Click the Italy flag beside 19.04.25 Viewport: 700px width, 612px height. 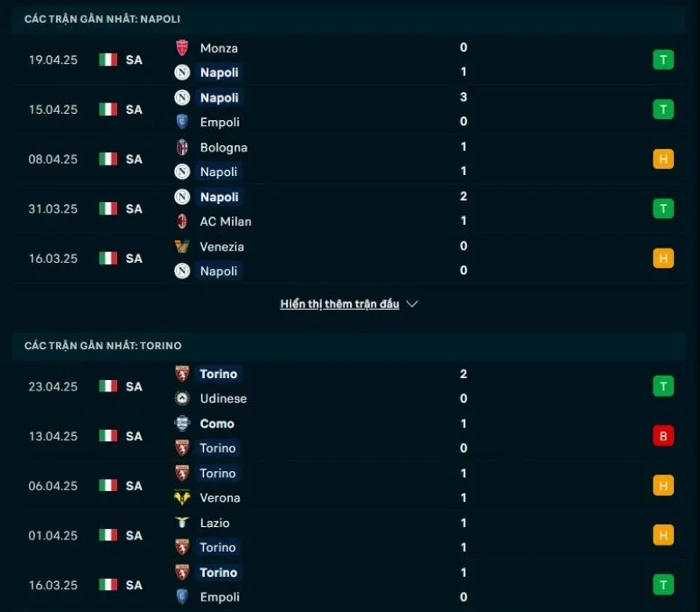[x=107, y=60]
